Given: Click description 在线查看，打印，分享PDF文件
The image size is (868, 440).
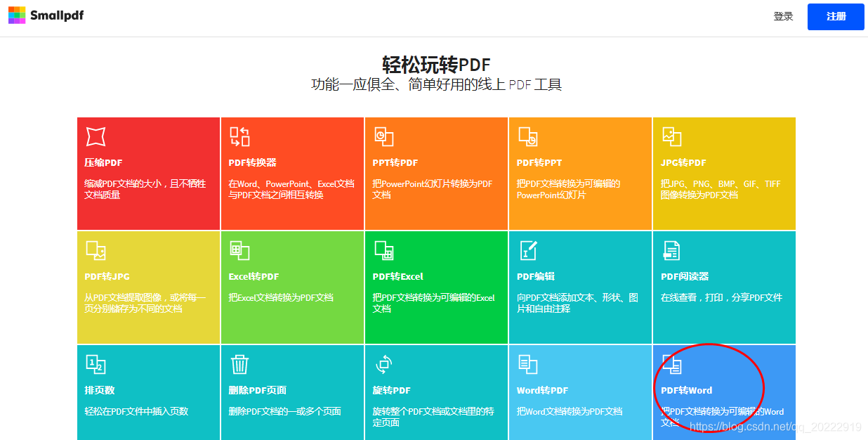Looking at the screenshot, I should (721, 297).
